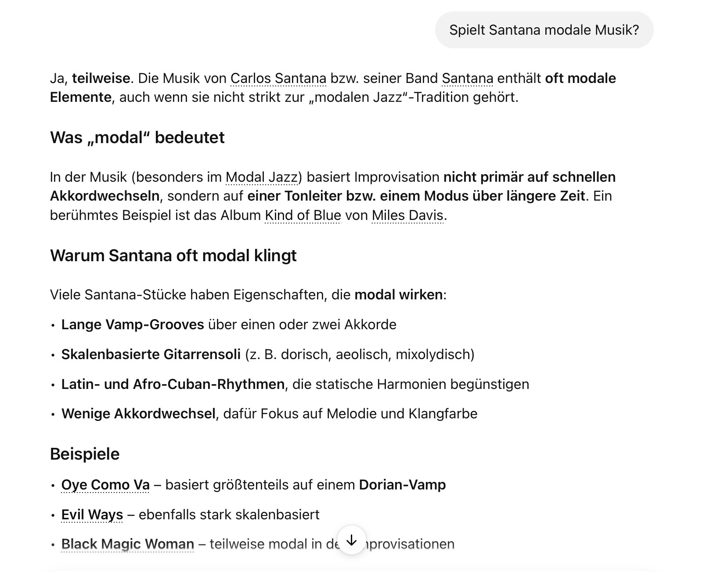Open the Evil Ways link
Viewport: 728px width, 572px height.
(92, 514)
